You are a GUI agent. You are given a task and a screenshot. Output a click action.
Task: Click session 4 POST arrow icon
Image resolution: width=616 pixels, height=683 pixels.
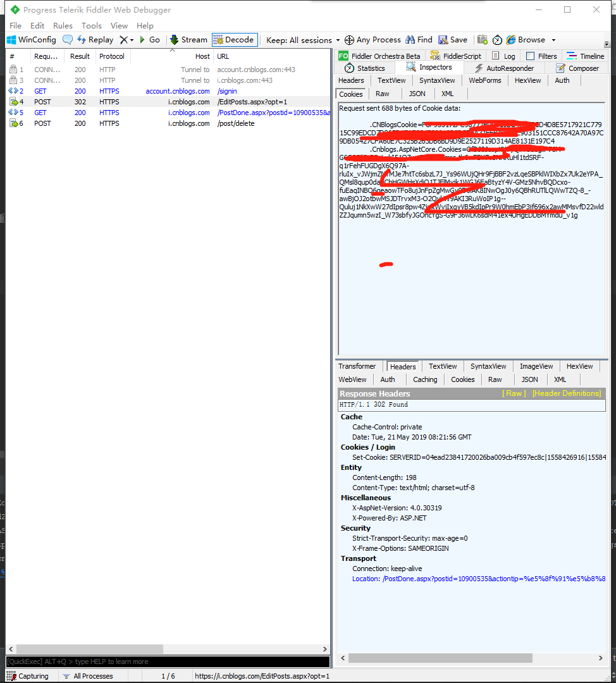13,102
